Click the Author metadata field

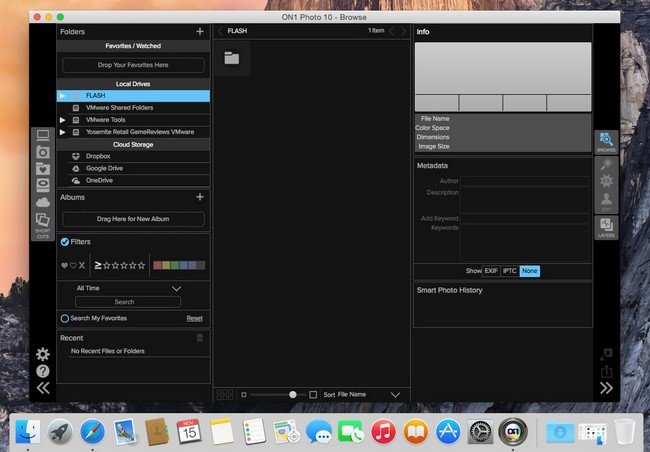524,181
